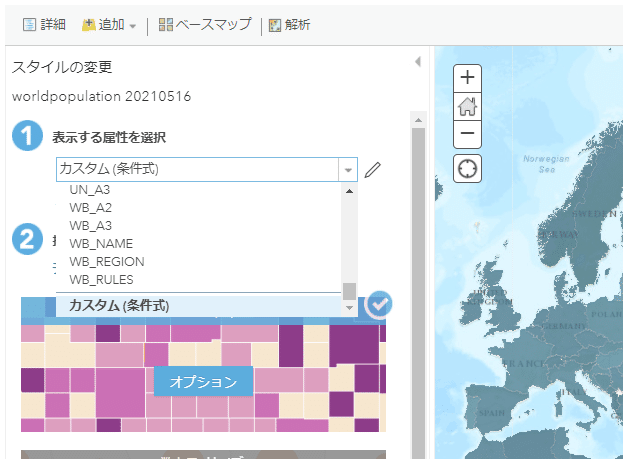Open the 詳細 details panel
The image size is (623, 459).
[44, 25]
